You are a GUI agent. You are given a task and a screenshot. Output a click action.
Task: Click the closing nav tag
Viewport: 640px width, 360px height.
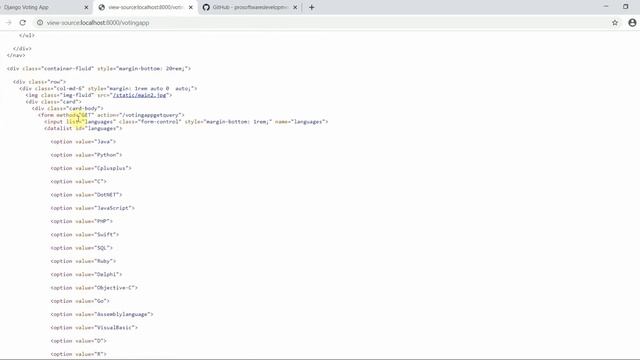[16, 56]
